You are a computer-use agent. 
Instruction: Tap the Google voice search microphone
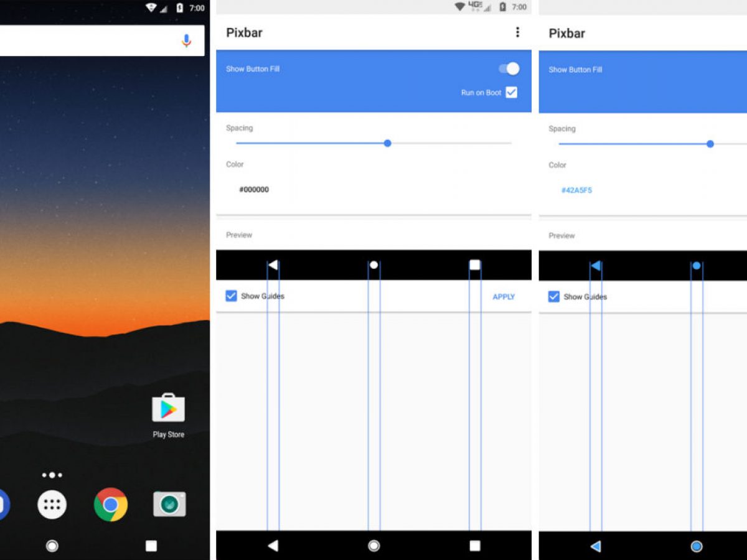tap(186, 41)
